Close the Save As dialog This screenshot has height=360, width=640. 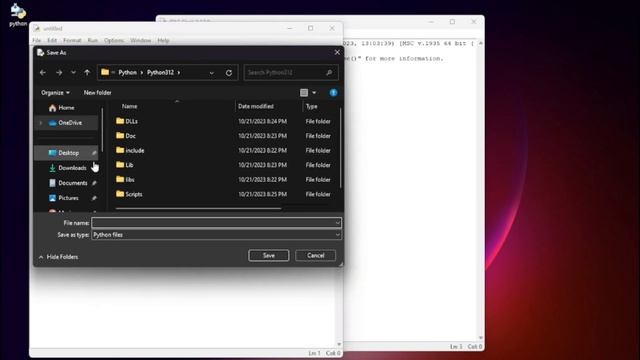(x=337, y=52)
